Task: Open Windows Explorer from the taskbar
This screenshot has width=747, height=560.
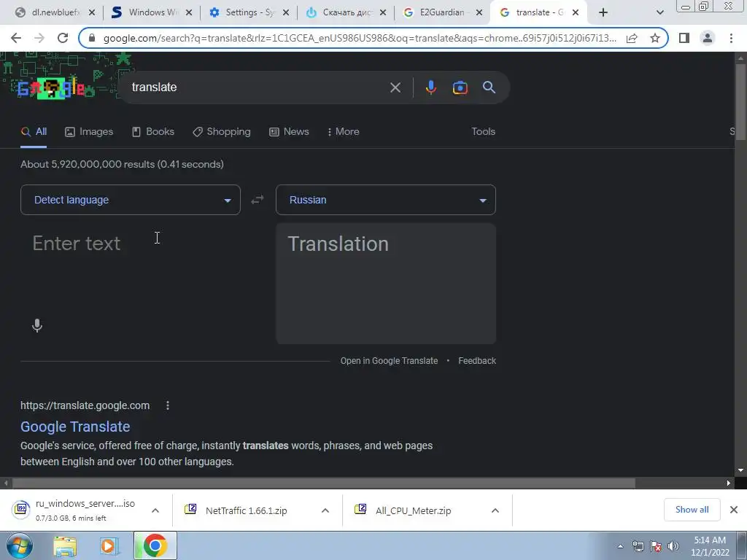Action: tap(65, 546)
